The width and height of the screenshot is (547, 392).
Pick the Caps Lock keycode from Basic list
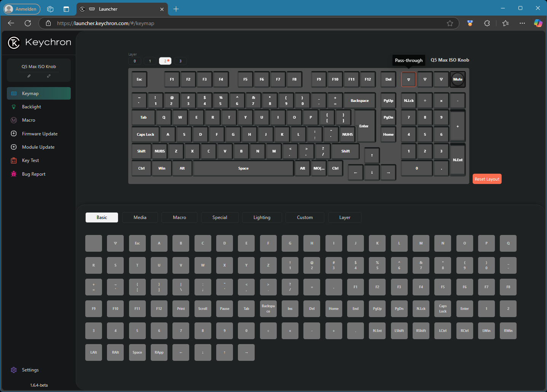(443, 309)
